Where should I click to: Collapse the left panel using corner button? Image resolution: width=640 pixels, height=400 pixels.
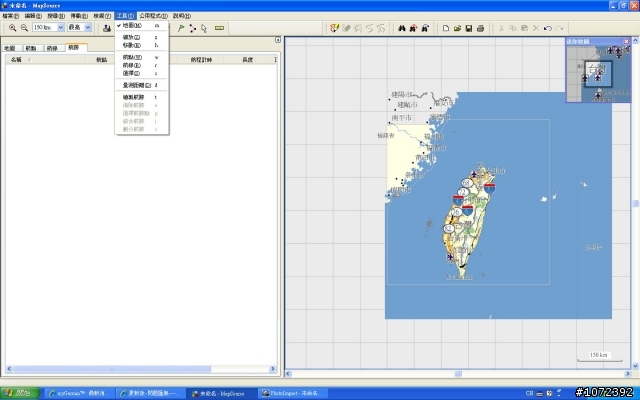pos(278,40)
